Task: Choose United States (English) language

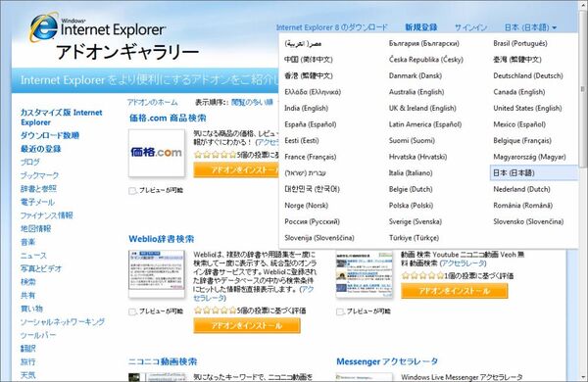Action: coord(527,109)
